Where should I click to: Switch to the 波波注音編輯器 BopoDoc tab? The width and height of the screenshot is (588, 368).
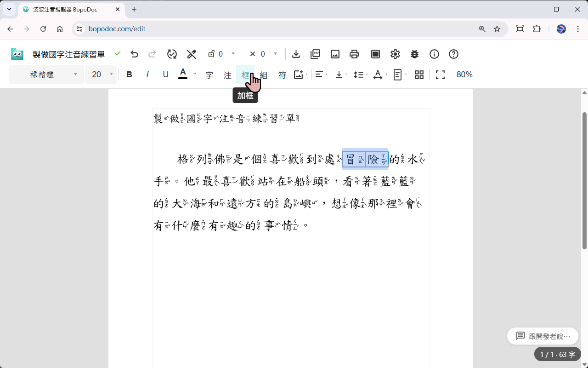[x=64, y=9]
